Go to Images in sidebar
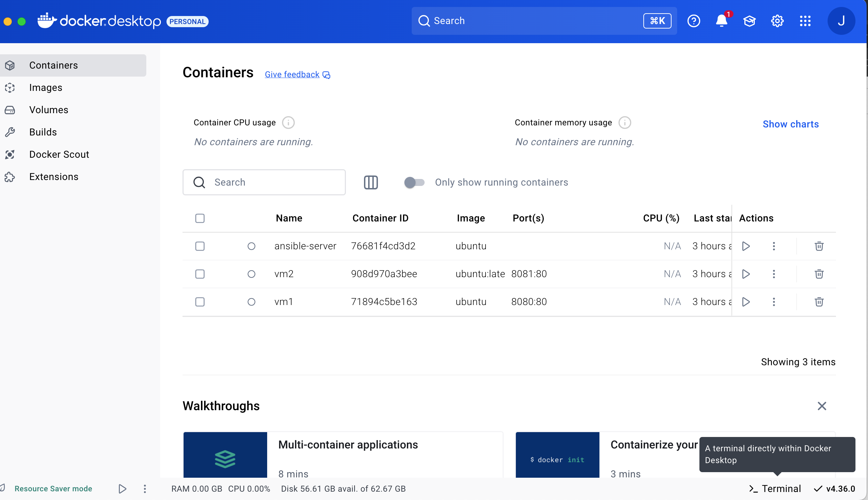This screenshot has width=868, height=500. 46,88
